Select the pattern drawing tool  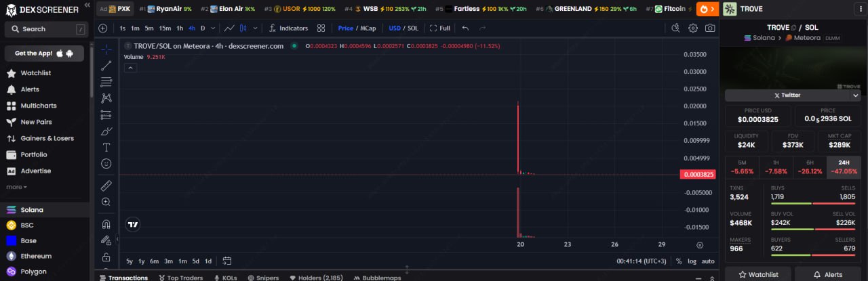pos(106,98)
